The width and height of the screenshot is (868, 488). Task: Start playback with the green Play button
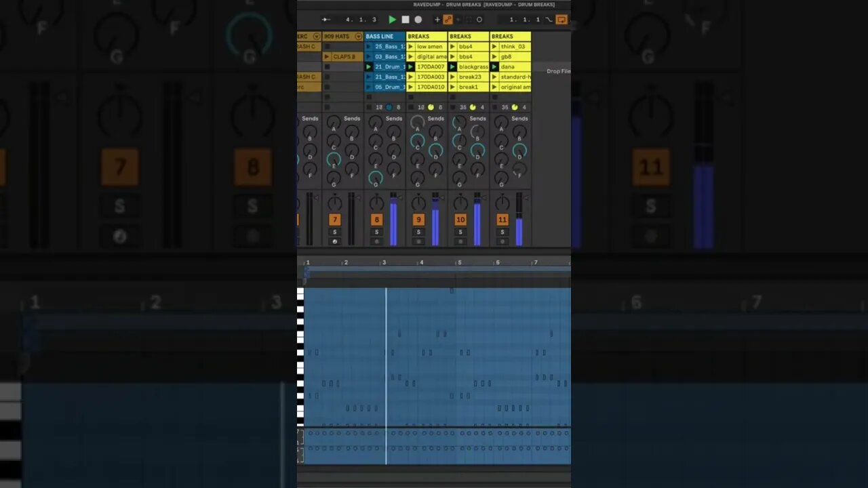[392, 20]
